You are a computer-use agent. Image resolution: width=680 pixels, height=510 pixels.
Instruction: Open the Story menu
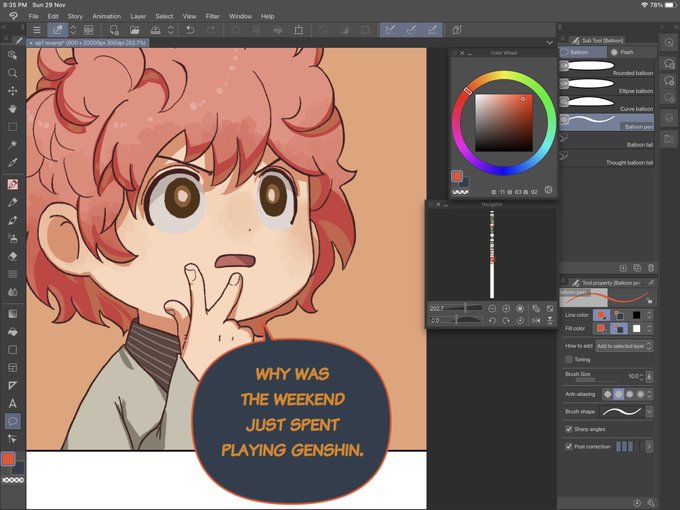tap(75, 16)
